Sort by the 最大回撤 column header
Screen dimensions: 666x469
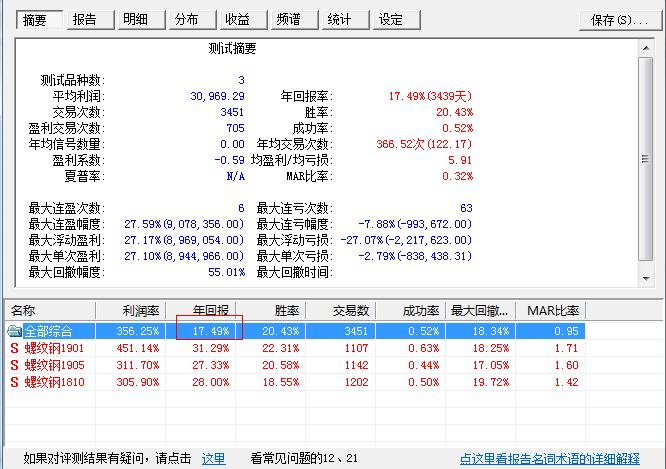click(x=481, y=311)
